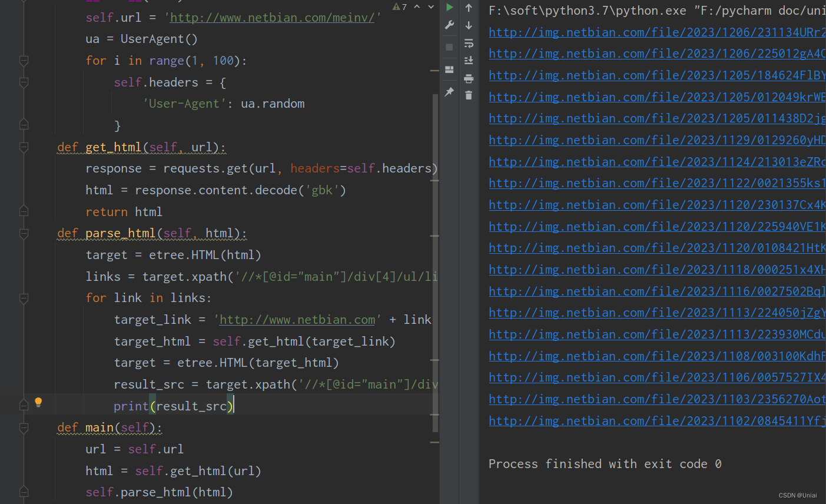This screenshot has width=826, height=504.
Task: Collapse the parse_html method fold marker
Action: (24, 234)
